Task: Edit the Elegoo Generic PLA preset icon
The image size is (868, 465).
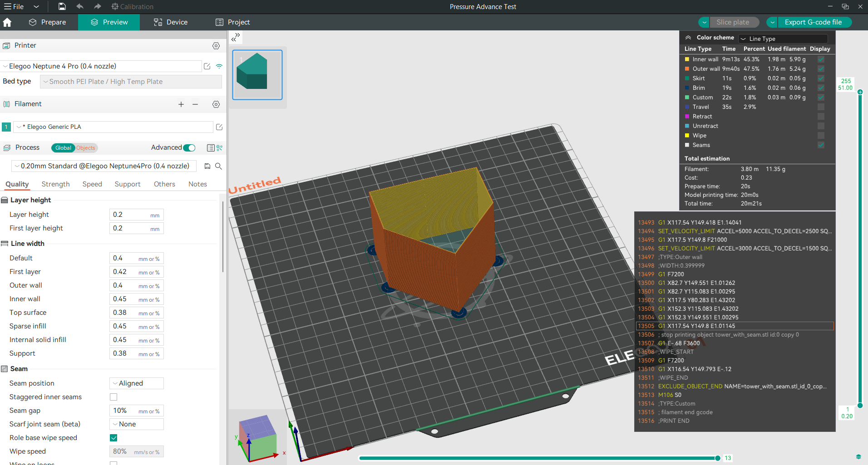Action: coord(219,127)
